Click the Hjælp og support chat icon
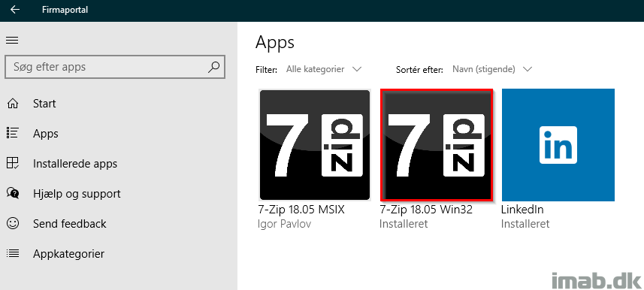The width and height of the screenshot is (644, 290). click(x=13, y=193)
